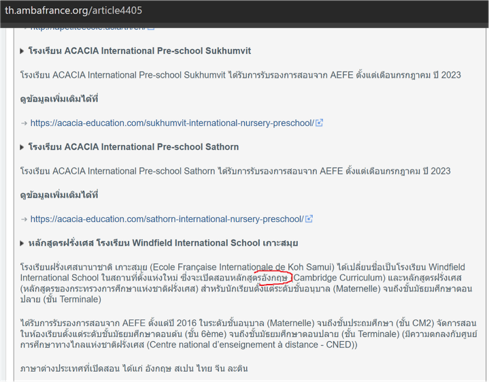Open the ACACIA Sukhumvit nursery preschool link
The image size is (489, 382).
172,123
